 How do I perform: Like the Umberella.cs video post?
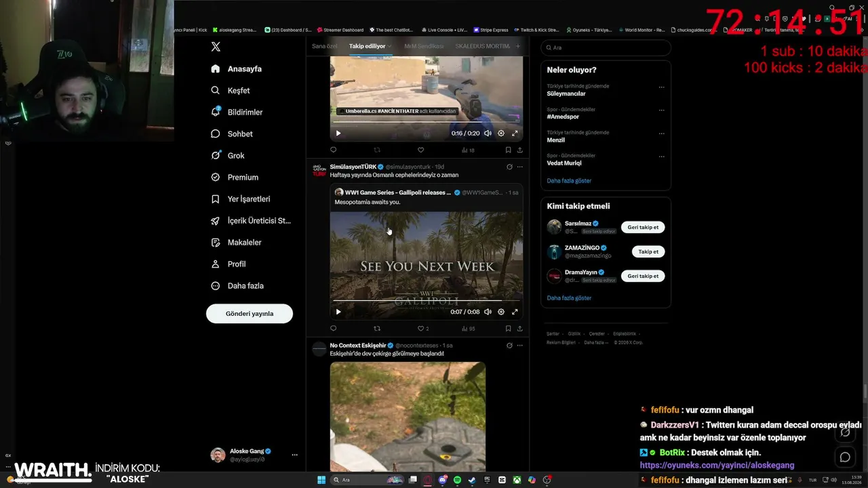coord(420,150)
